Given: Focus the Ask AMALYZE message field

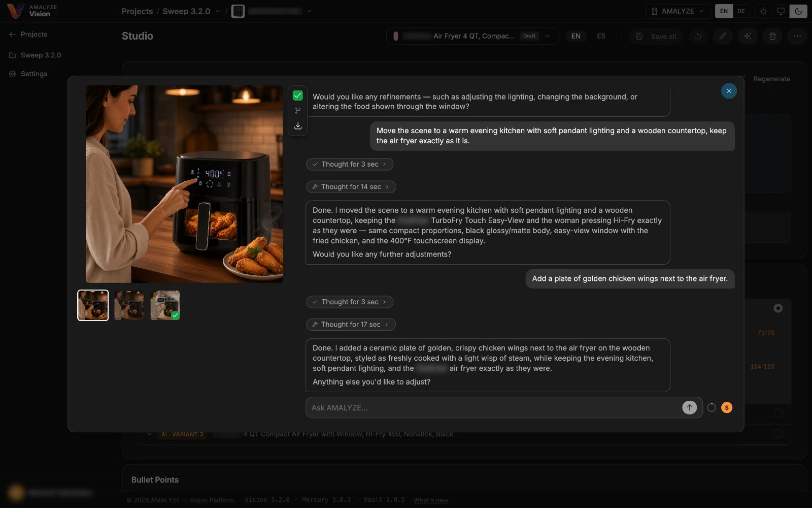Looking at the screenshot, I should pos(495,407).
